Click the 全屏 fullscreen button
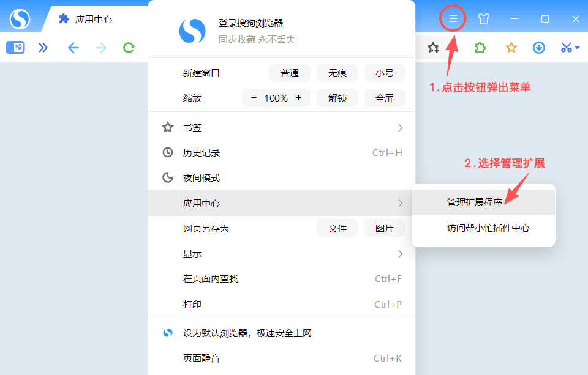 point(385,98)
